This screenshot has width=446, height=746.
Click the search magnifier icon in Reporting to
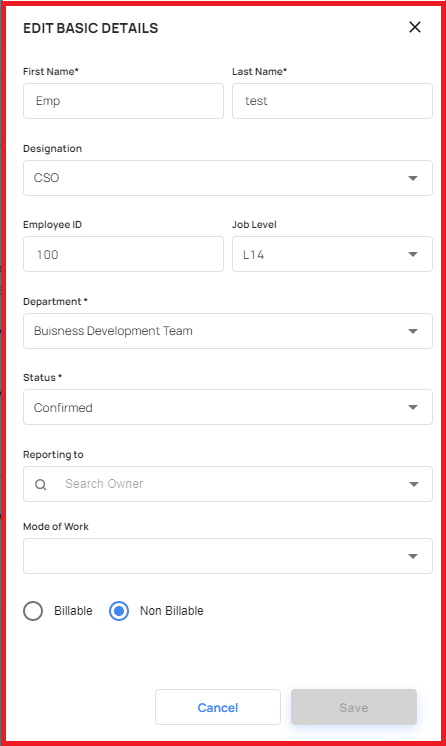(x=41, y=484)
